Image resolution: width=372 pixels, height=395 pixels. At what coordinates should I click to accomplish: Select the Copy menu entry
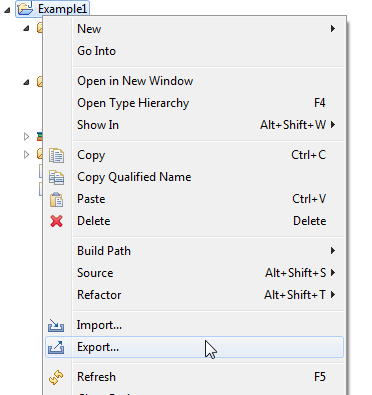click(x=195, y=155)
